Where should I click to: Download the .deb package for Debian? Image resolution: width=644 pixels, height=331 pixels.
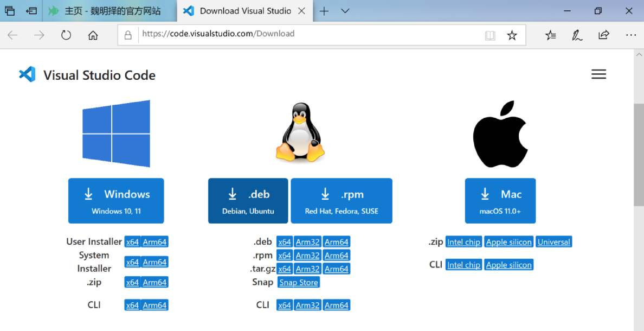[248, 200]
